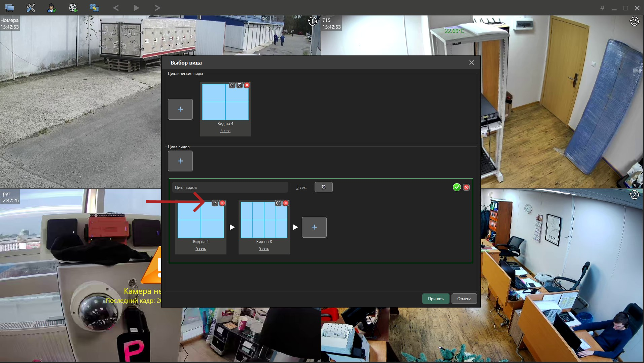Open archive playback film reel icon
This screenshot has height=363, width=644.
[73, 8]
